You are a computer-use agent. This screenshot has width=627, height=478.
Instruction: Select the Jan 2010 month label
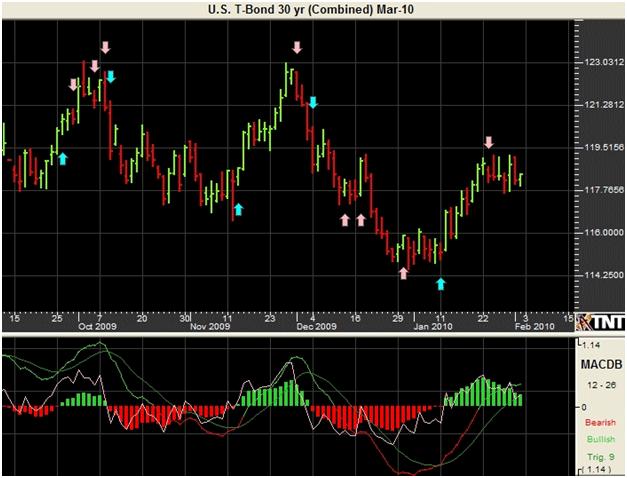pos(433,326)
